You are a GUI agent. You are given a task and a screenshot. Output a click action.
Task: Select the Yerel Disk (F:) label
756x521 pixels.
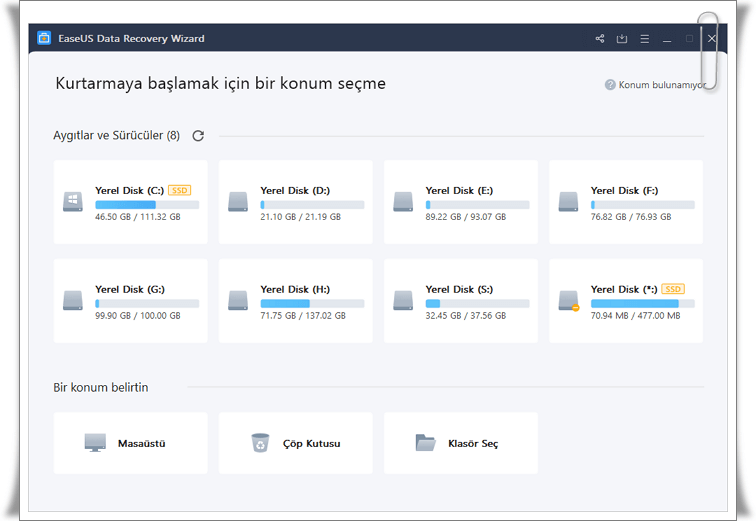tap(624, 190)
